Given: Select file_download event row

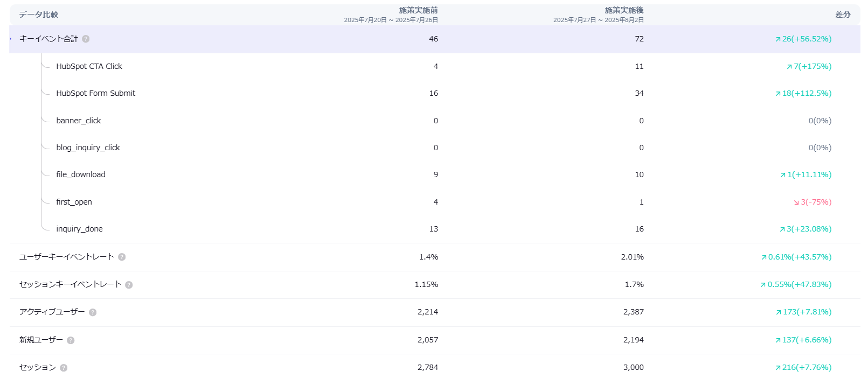Looking at the screenshot, I should (81, 174).
